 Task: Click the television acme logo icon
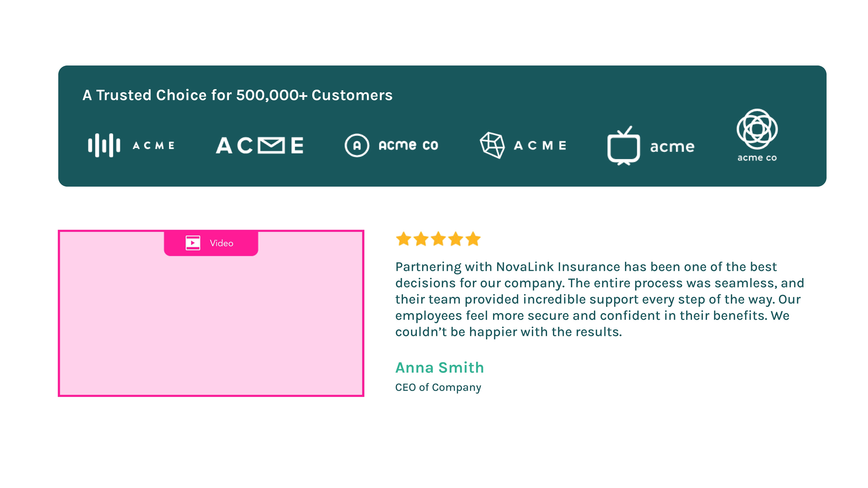(624, 146)
